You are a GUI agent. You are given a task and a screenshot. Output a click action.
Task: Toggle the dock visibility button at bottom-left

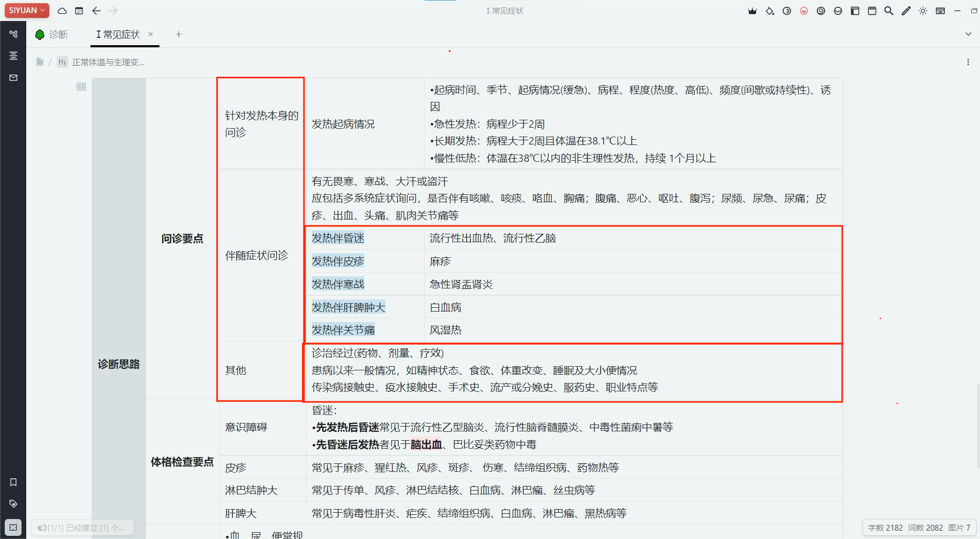(13, 527)
